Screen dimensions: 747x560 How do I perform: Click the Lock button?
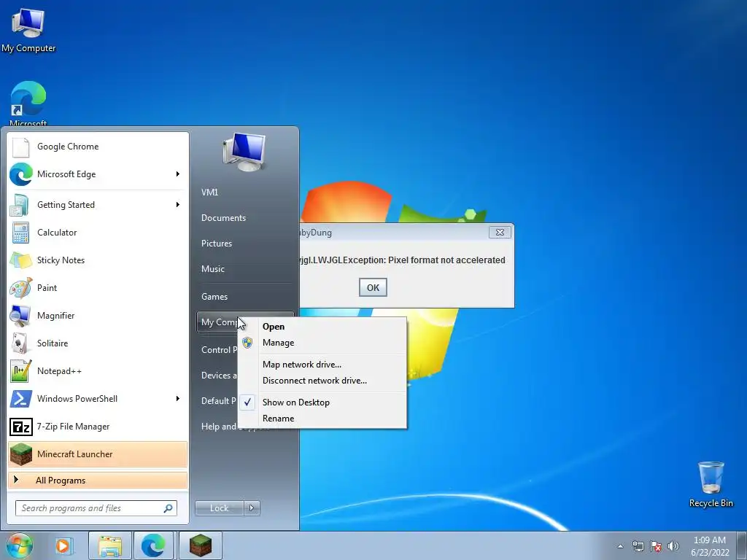tap(220, 508)
